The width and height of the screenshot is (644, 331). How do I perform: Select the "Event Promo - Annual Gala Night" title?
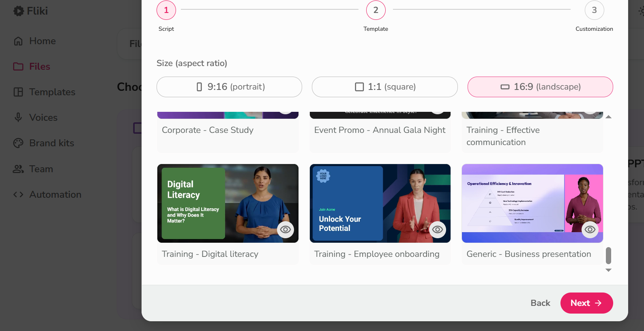click(380, 130)
